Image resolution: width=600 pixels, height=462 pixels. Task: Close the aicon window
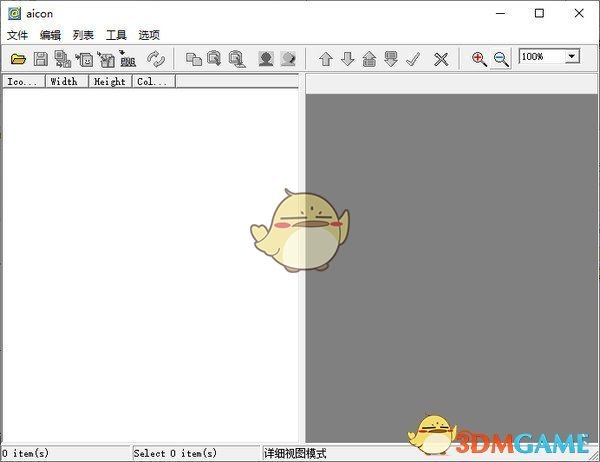pyautogui.click(x=579, y=13)
